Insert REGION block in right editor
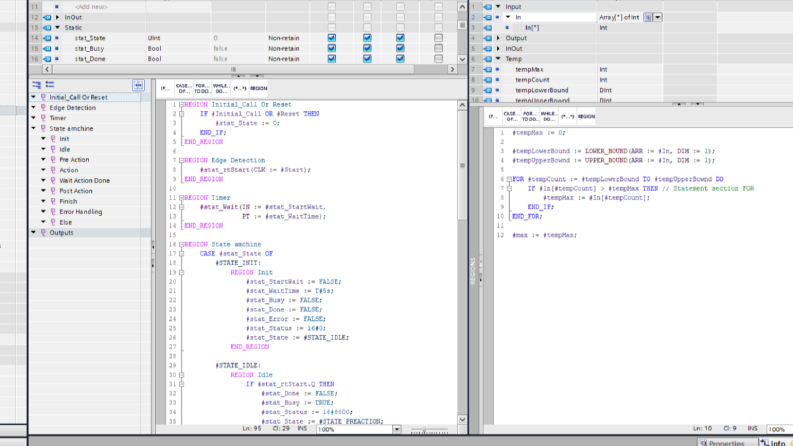Viewport: 793px width, 446px height. (586, 117)
